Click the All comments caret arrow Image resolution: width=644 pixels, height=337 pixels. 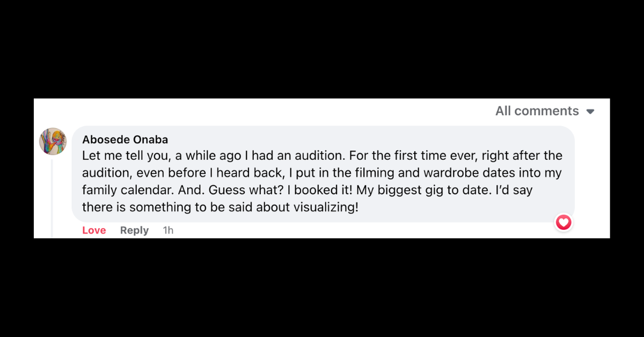590,112
